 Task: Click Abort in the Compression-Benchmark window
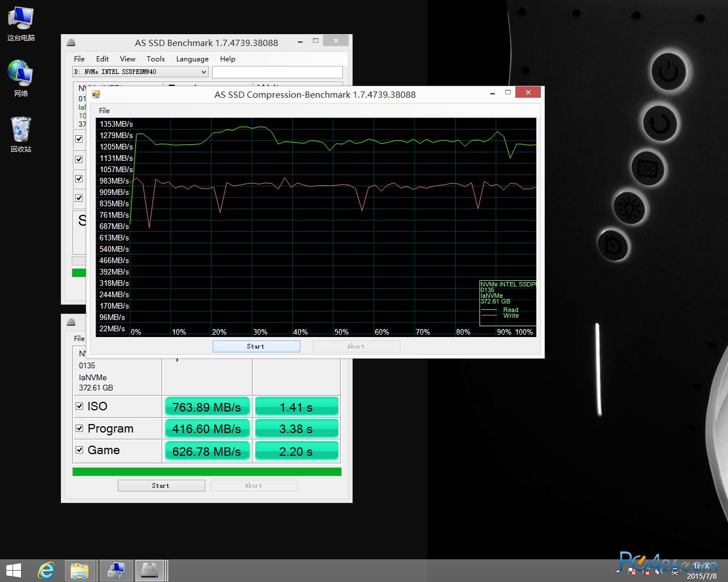tap(356, 346)
